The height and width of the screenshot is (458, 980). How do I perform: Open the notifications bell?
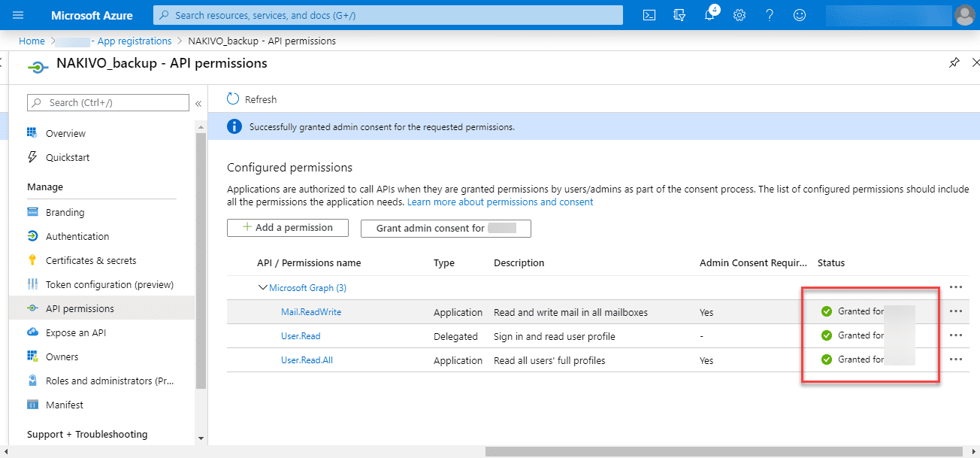710,15
